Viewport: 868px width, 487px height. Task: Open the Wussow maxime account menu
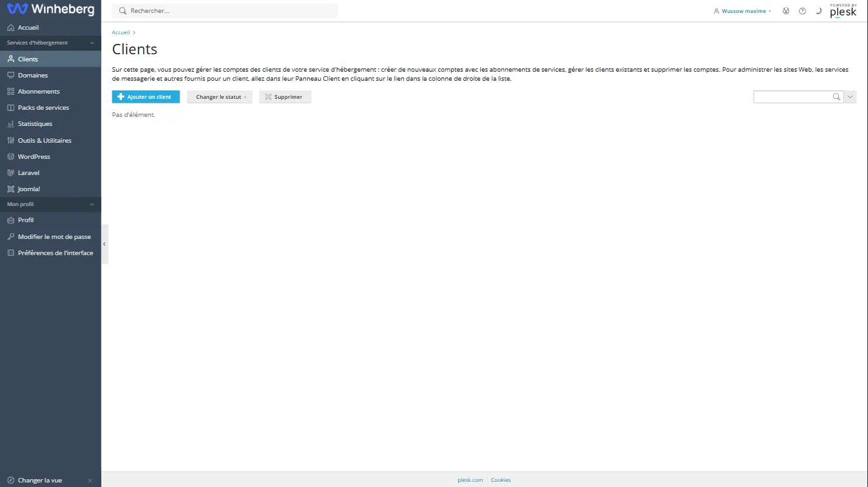tap(743, 11)
